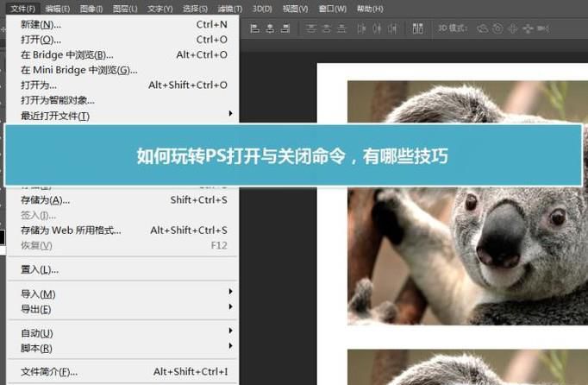Select 在 Mini Bridge 中浏览(G)... entry
The image size is (588, 385).
click(122, 70)
